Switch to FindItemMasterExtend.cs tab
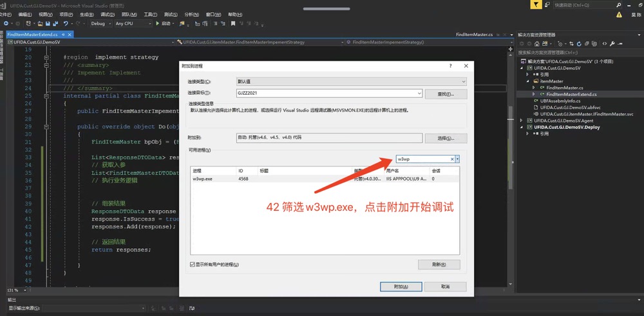The height and width of the screenshot is (316, 644). point(31,34)
